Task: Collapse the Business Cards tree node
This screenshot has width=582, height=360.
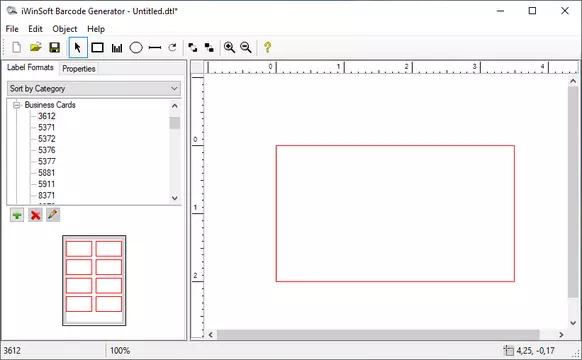Action: point(16,105)
